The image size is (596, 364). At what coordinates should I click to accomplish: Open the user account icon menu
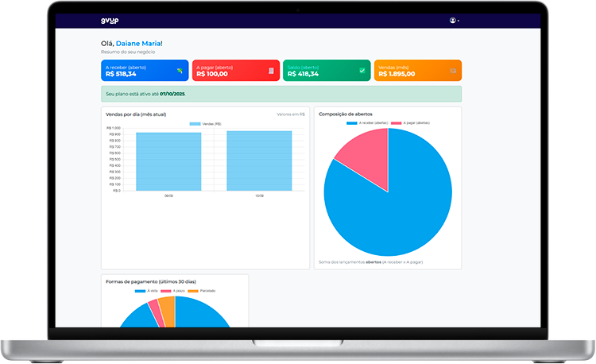[452, 21]
